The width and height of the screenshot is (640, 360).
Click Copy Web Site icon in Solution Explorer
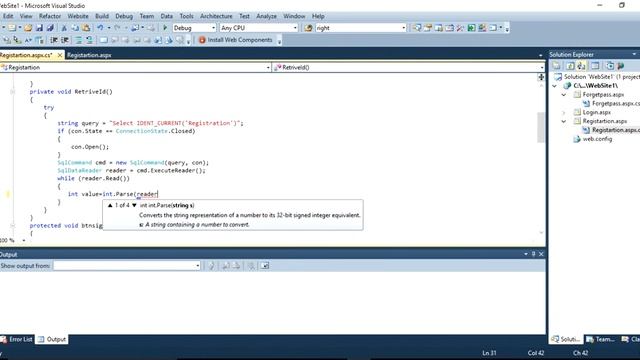pos(610,66)
